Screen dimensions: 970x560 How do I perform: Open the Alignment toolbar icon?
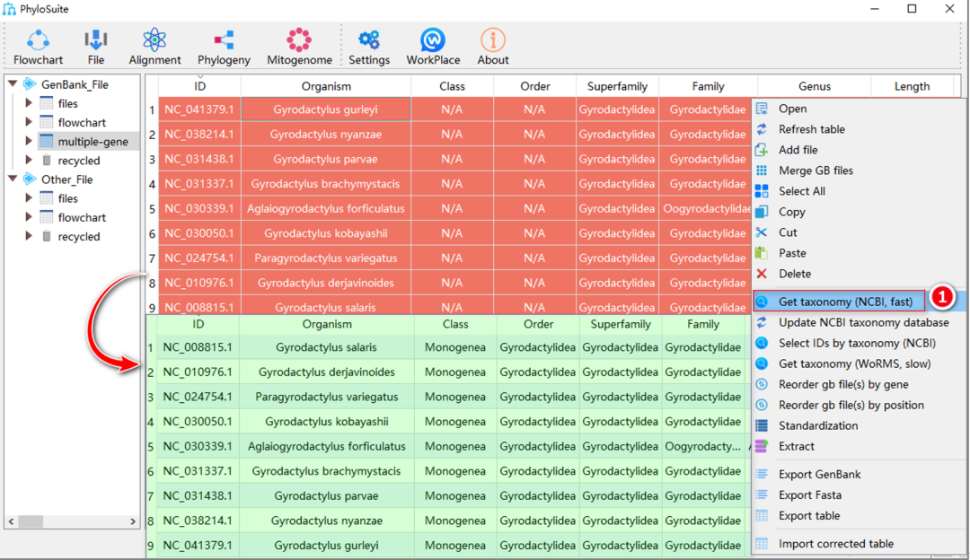tap(154, 40)
